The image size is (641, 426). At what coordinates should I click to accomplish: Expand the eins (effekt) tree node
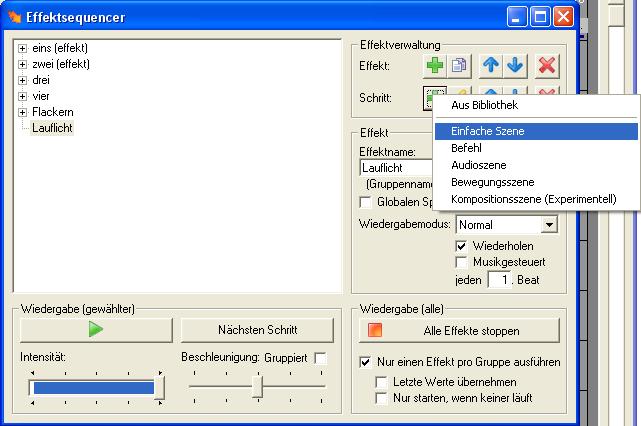click(x=23, y=48)
